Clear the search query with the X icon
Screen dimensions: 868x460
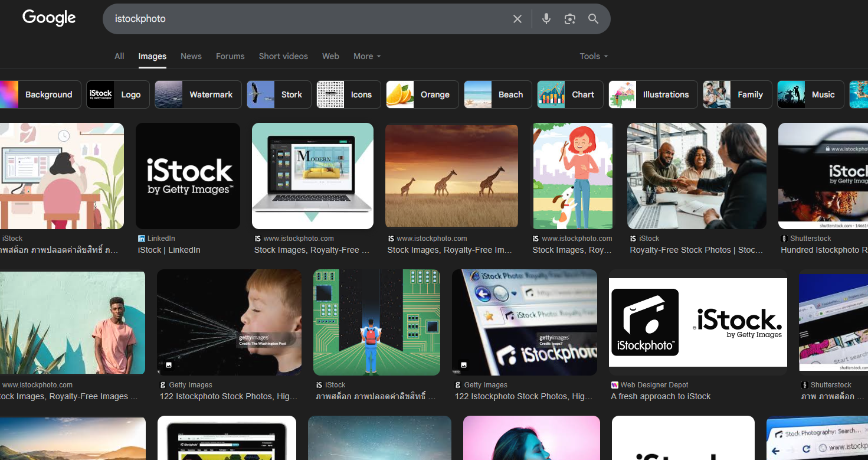pos(517,18)
